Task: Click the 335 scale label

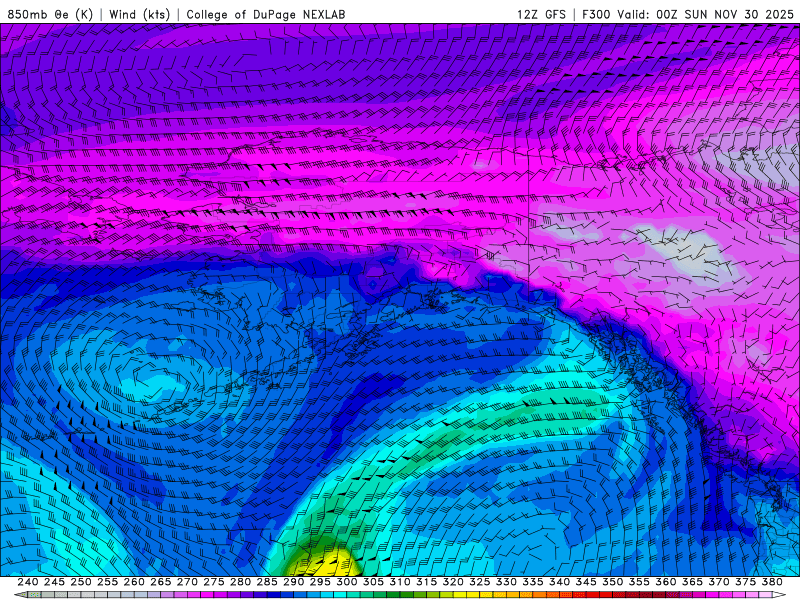Action: 533,582
